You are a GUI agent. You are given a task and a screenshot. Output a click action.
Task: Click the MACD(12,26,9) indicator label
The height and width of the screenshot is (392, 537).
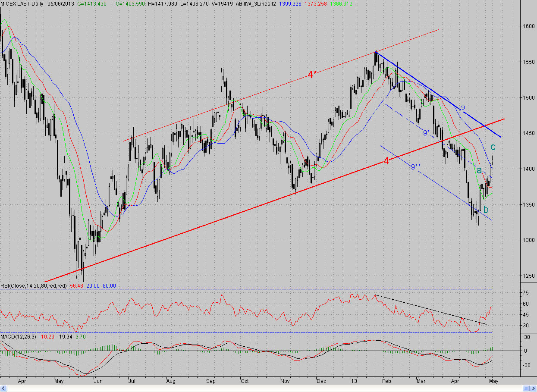[19, 336]
